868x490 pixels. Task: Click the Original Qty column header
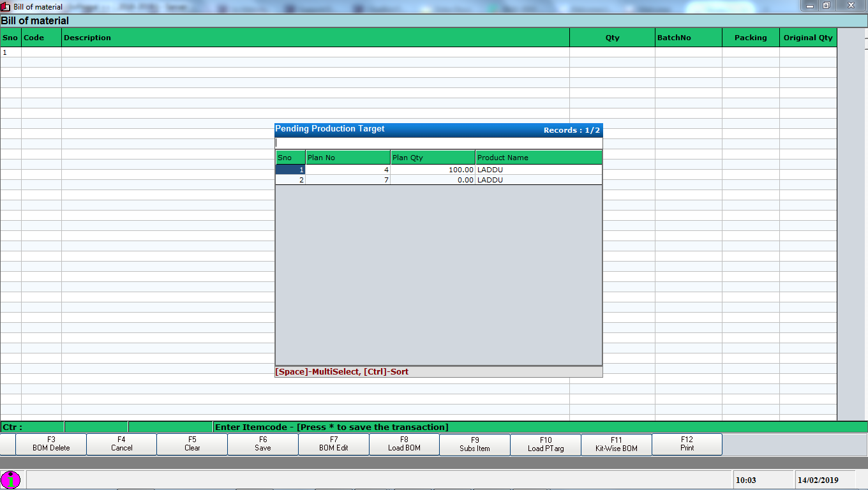point(808,38)
